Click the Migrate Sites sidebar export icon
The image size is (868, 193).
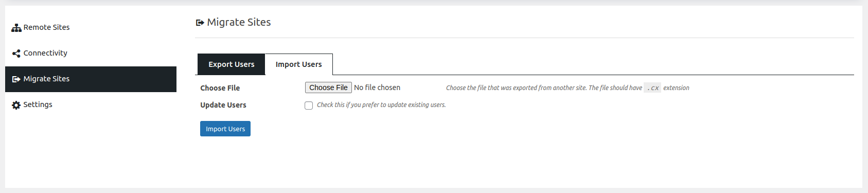(x=16, y=79)
